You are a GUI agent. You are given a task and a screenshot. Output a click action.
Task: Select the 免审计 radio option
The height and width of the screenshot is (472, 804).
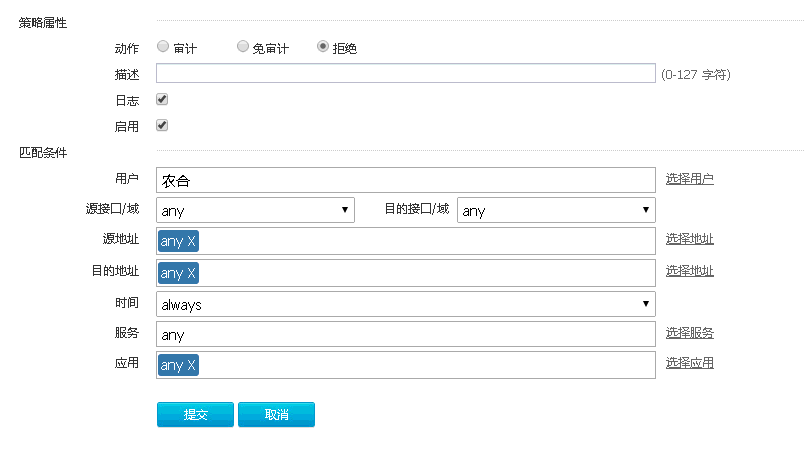coord(243,46)
